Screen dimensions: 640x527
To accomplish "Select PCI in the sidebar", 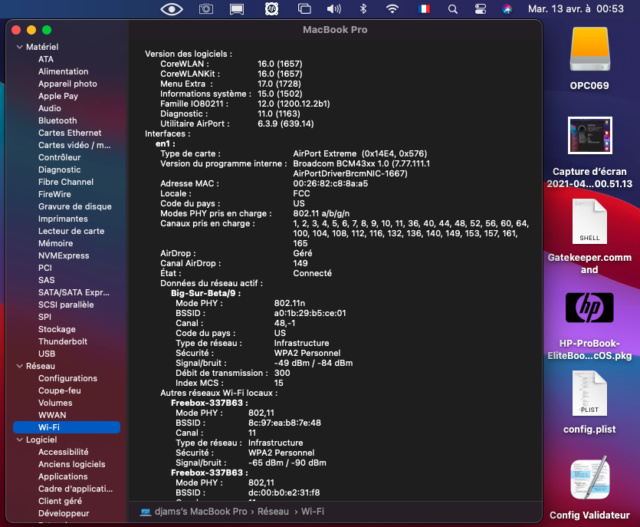I will pyautogui.click(x=45, y=268).
